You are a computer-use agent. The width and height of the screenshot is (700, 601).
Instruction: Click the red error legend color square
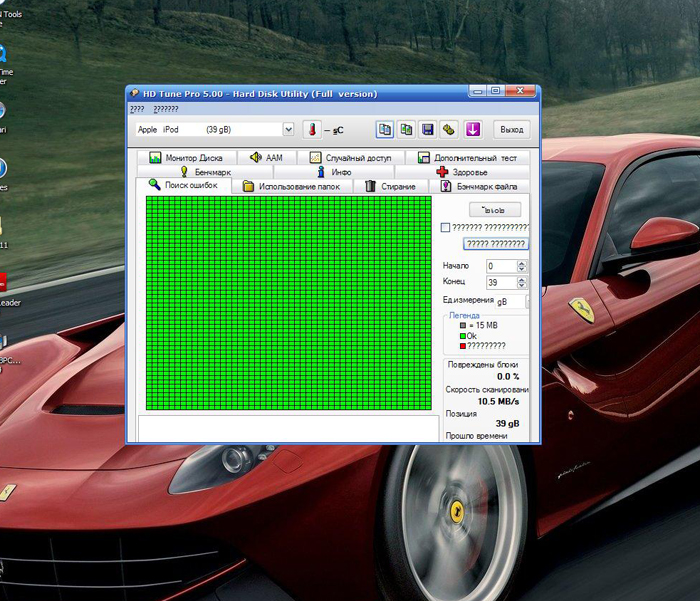(x=463, y=345)
